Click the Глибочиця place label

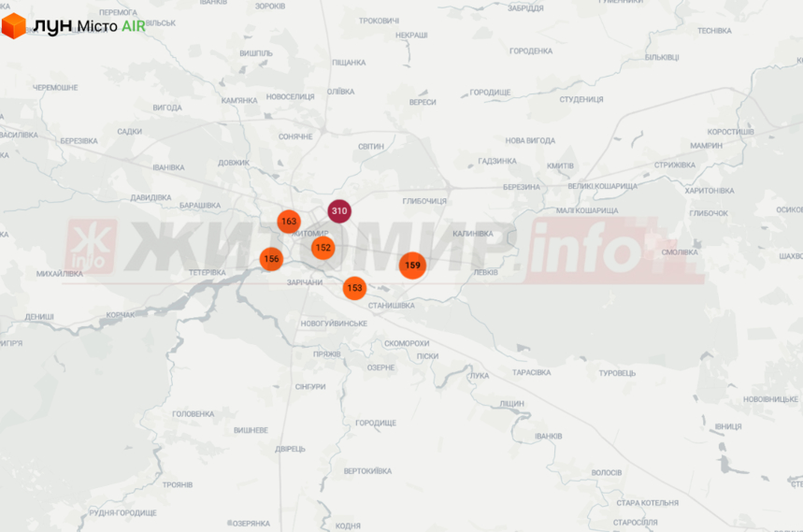coord(424,201)
